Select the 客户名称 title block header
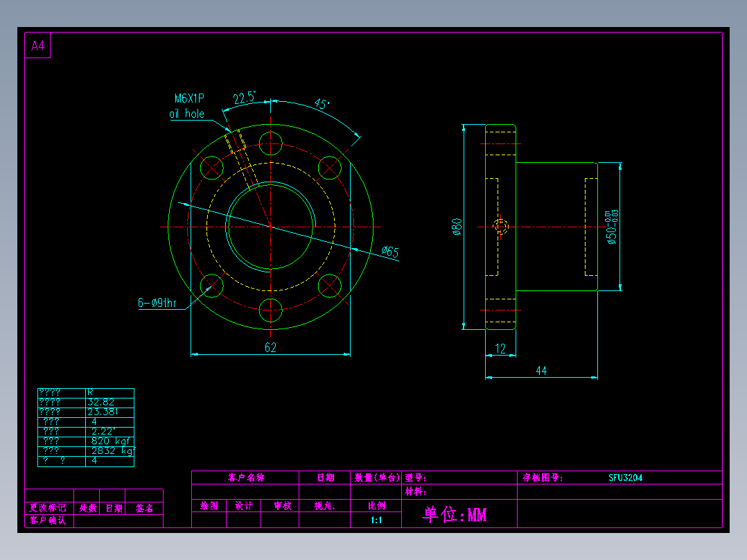747x560 pixels. pyautogui.click(x=246, y=478)
